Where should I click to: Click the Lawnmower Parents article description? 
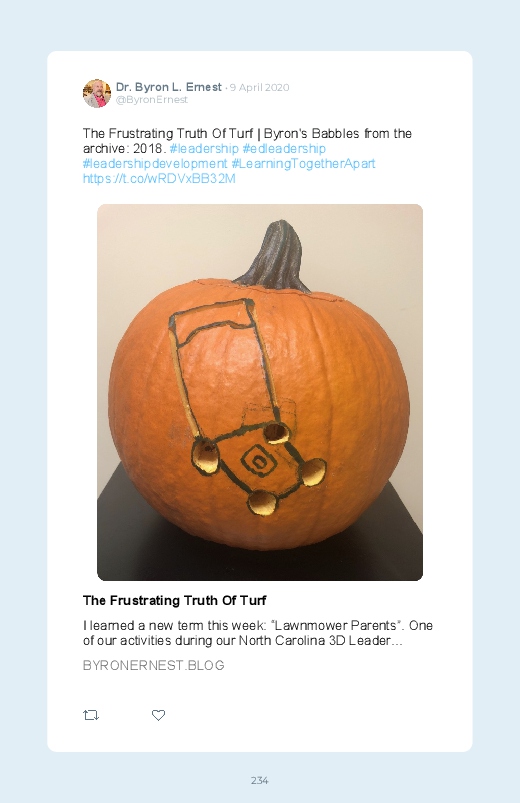pos(258,633)
